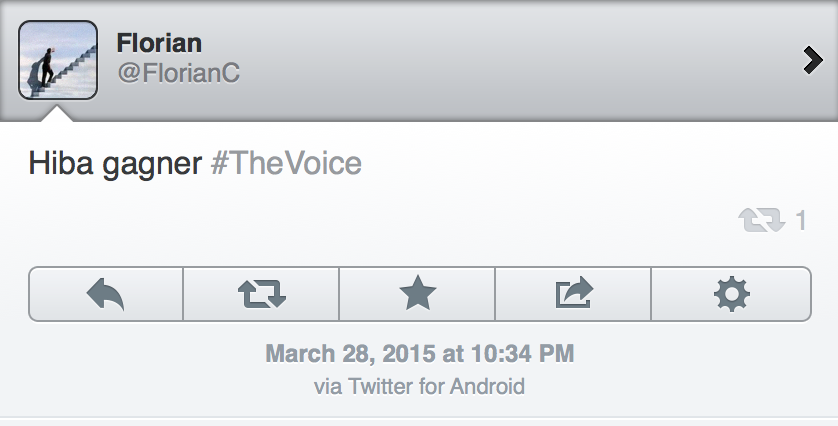Reply to Florian's tweet
The height and width of the screenshot is (426, 838).
pyautogui.click(x=106, y=293)
